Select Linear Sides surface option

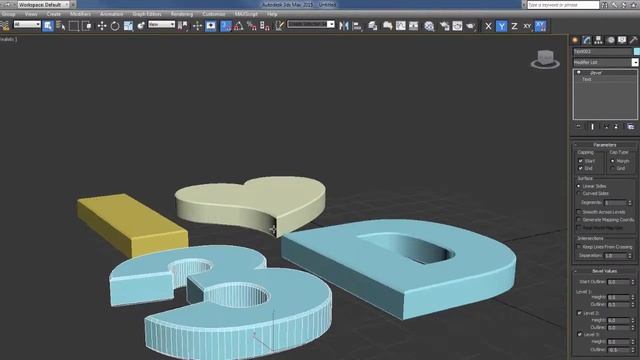(579, 186)
